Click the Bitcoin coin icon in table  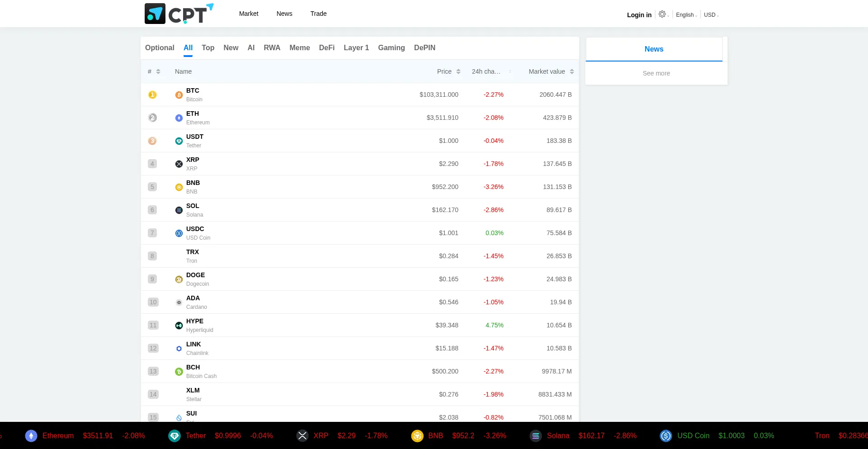tap(179, 95)
